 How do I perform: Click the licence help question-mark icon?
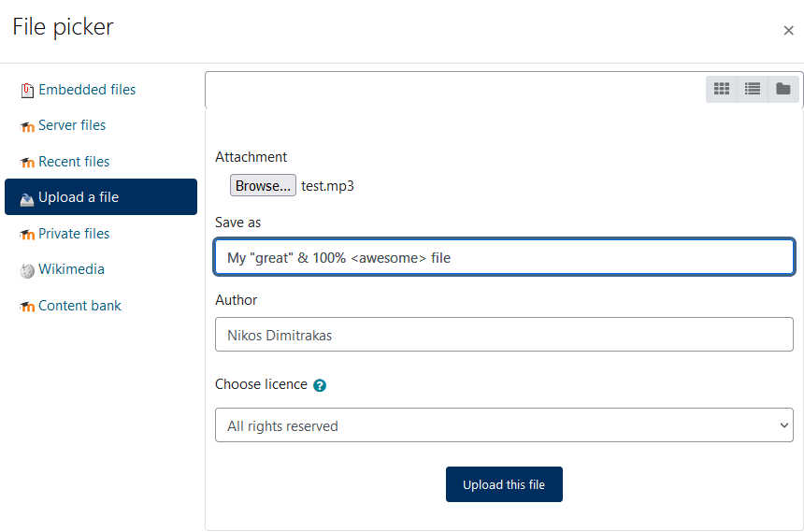320,385
